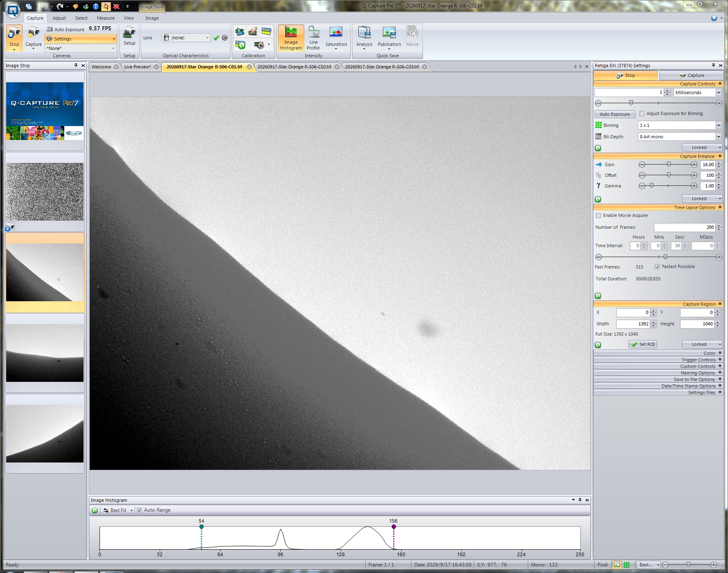This screenshot has width=728, height=573.
Task: Open the Bit-Depth dropdown
Action: click(719, 137)
